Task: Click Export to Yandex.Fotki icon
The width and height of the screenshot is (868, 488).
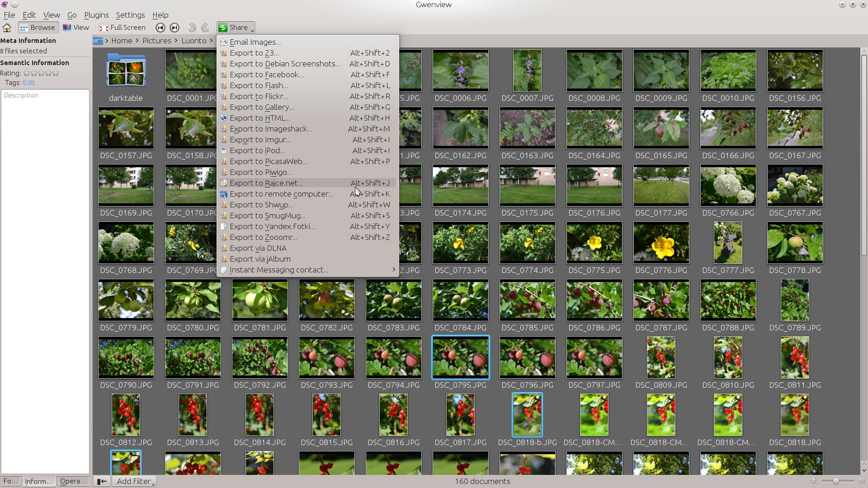Action: [x=223, y=226]
